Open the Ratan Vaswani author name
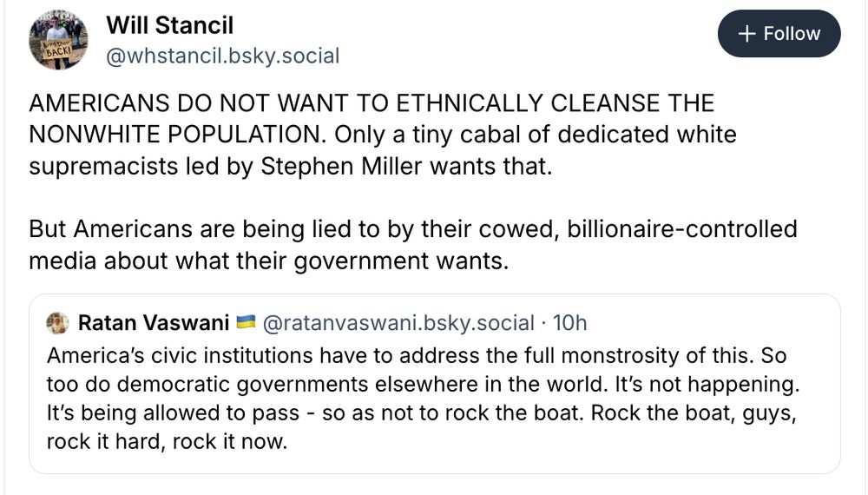The image size is (868, 495). click(154, 323)
